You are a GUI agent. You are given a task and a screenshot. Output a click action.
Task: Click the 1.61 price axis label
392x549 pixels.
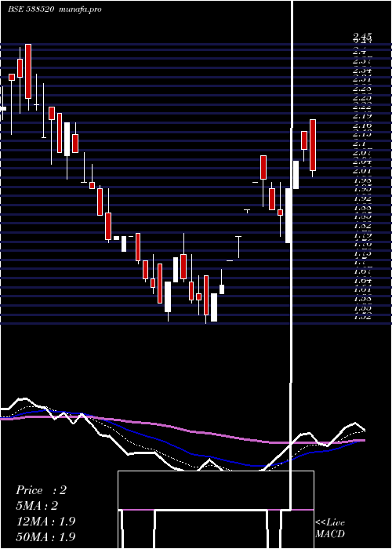(362, 289)
